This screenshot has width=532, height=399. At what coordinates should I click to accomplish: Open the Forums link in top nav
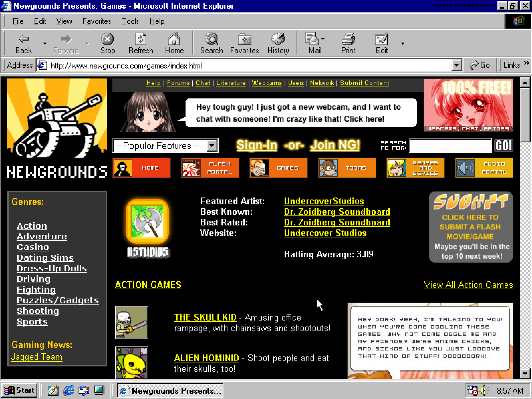pos(178,83)
